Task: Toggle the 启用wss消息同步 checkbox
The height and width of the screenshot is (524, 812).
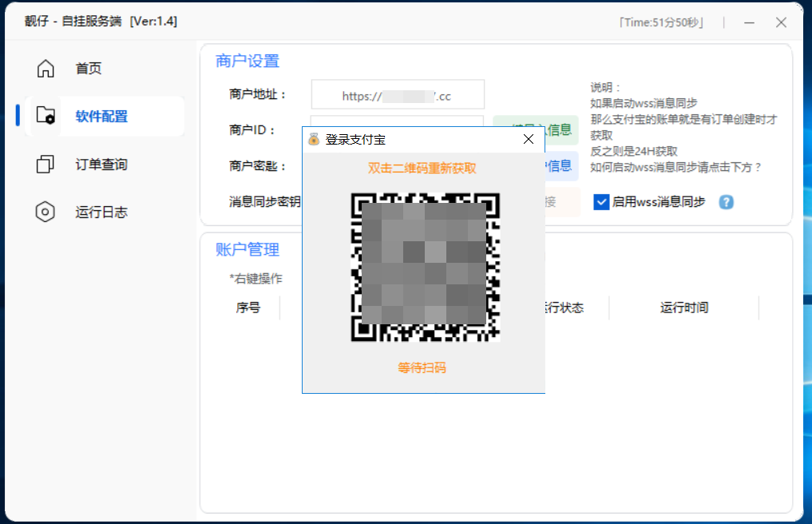Action: point(602,202)
